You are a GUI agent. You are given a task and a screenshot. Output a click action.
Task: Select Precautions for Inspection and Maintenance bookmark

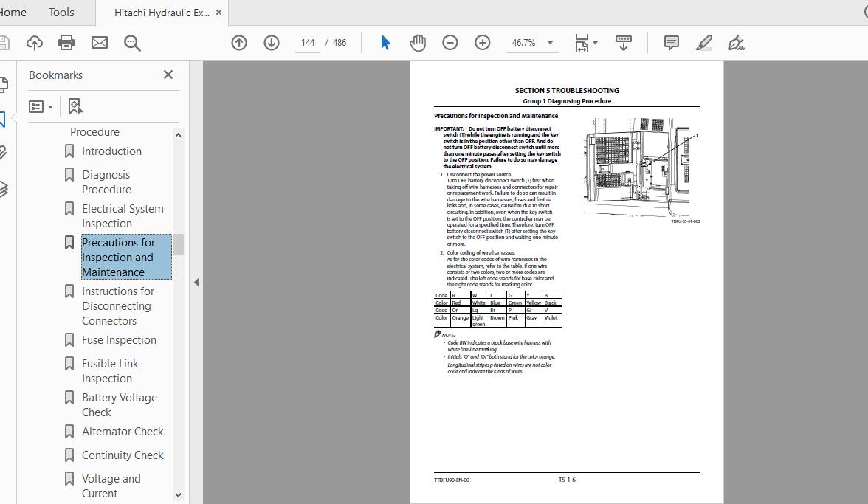(x=126, y=258)
